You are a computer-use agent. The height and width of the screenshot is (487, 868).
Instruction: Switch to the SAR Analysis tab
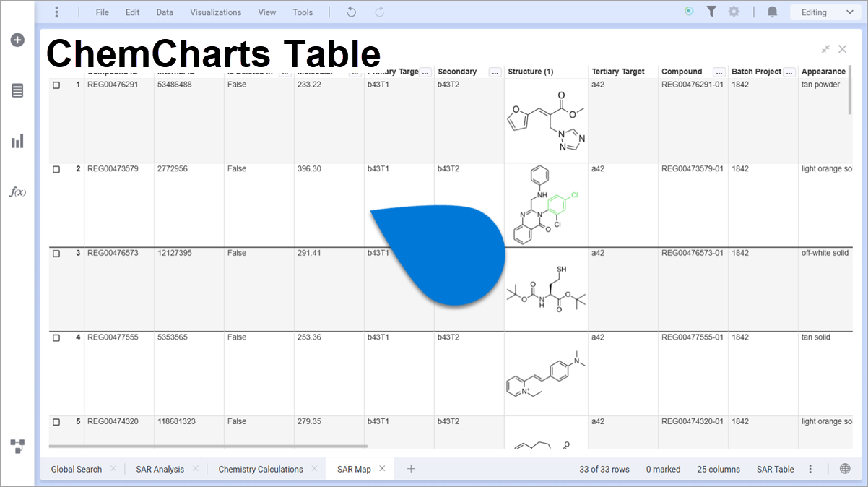160,469
